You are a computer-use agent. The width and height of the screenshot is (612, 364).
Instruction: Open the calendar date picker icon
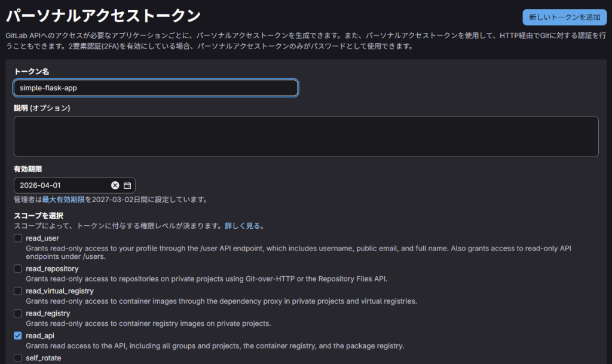(x=127, y=185)
